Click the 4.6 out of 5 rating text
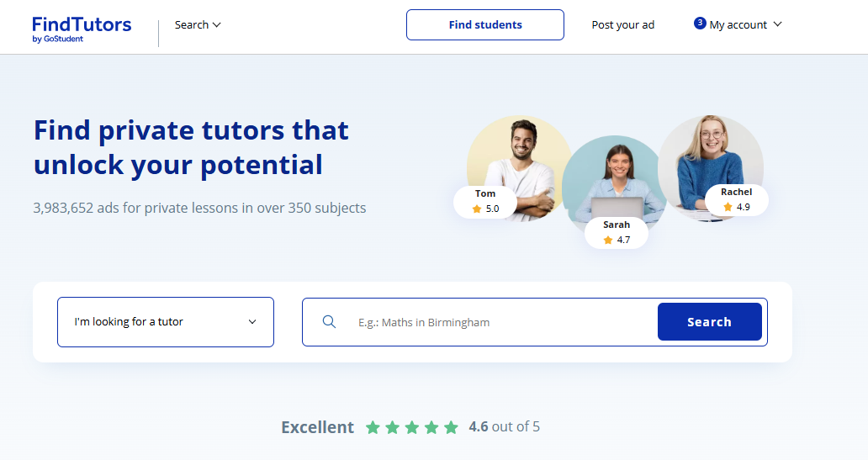The width and height of the screenshot is (868, 460). point(504,427)
